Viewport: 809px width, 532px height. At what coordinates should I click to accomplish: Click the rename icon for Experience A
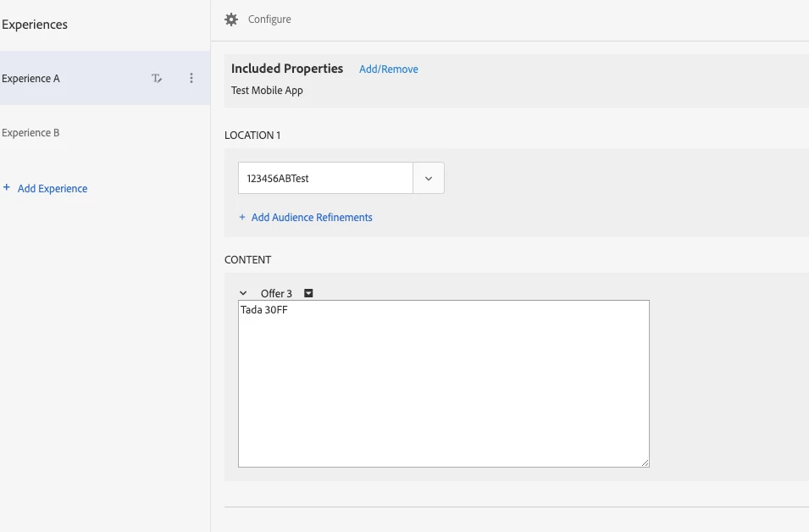pos(157,79)
